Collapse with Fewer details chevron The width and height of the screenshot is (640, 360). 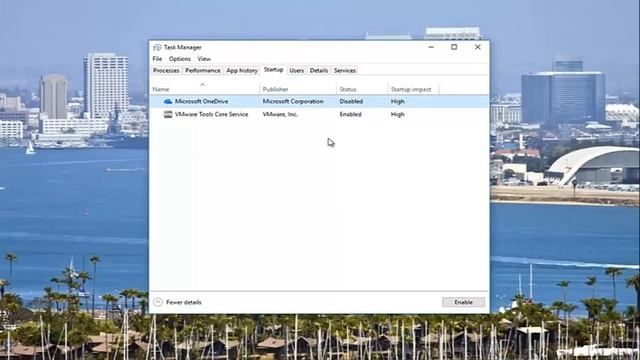pyautogui.click(x=158, y=302)
